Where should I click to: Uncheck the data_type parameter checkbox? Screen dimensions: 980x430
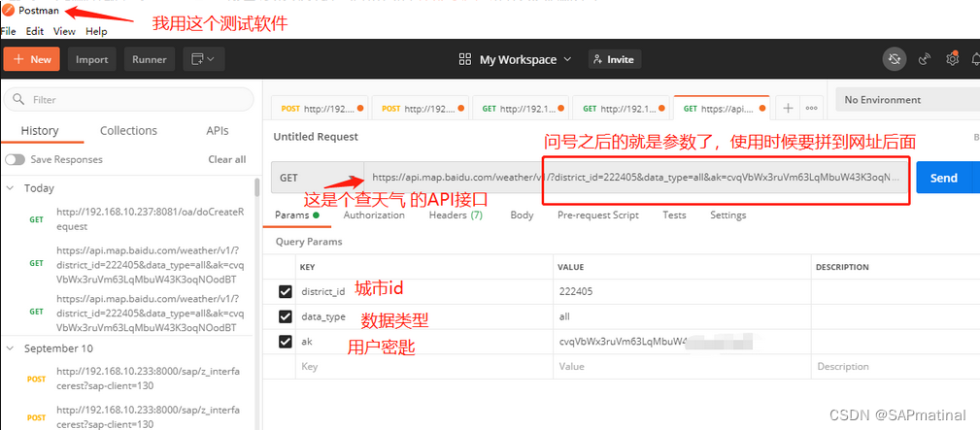286,316
